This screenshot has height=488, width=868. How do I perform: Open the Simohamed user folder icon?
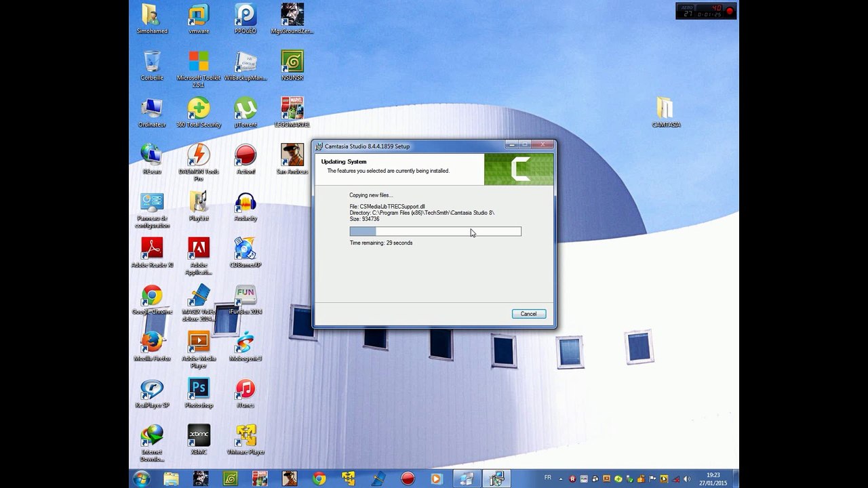[152, 18]
